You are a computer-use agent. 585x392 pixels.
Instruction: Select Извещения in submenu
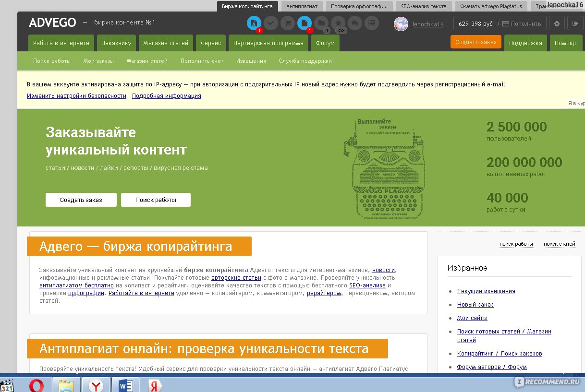point(251,61)
